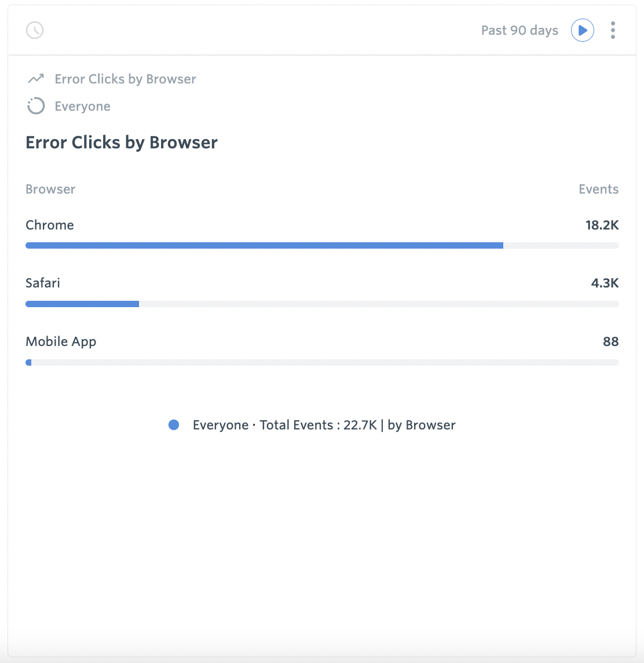Click the Safari browser row

click(42, 283)
